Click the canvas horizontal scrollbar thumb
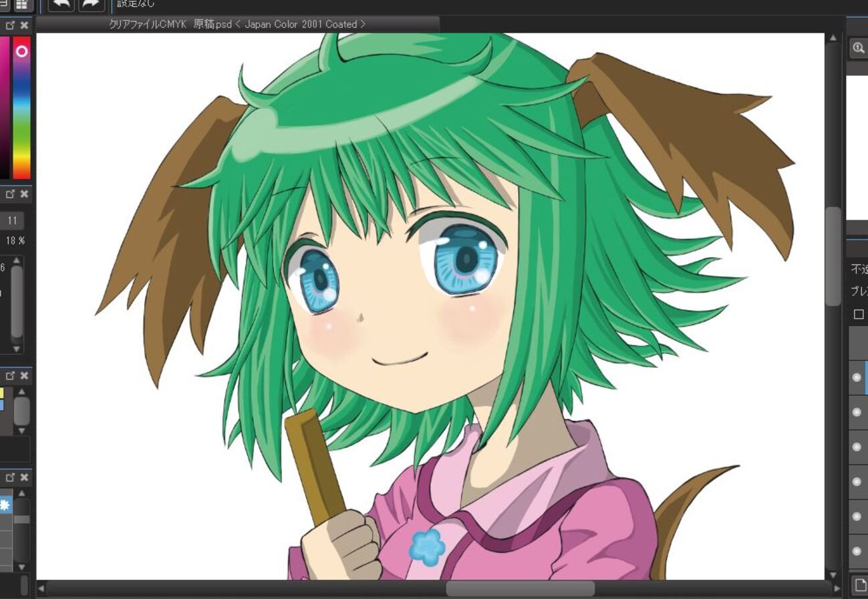868x599 pixels. 520,588
